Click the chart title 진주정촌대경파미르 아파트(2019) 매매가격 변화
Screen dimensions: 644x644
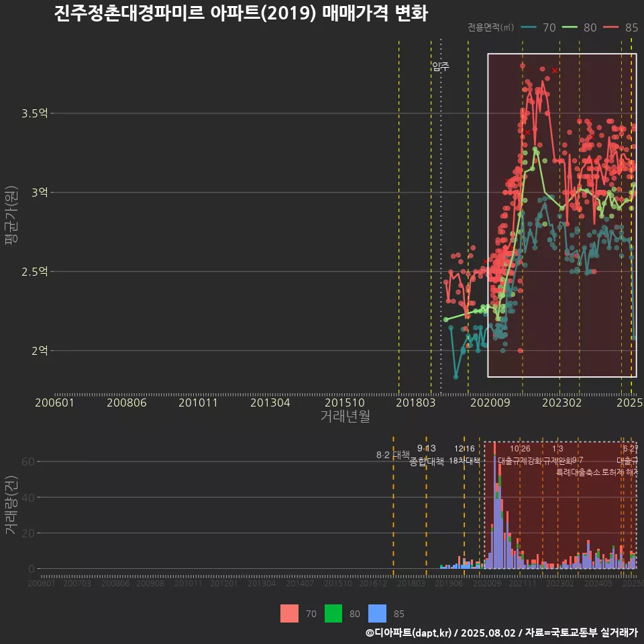[x=241, y=13]
